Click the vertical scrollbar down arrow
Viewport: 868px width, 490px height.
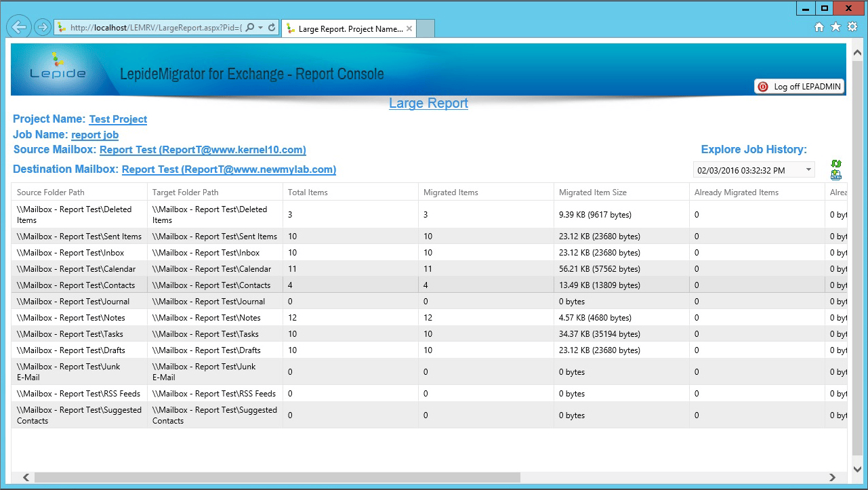point(857,468)
